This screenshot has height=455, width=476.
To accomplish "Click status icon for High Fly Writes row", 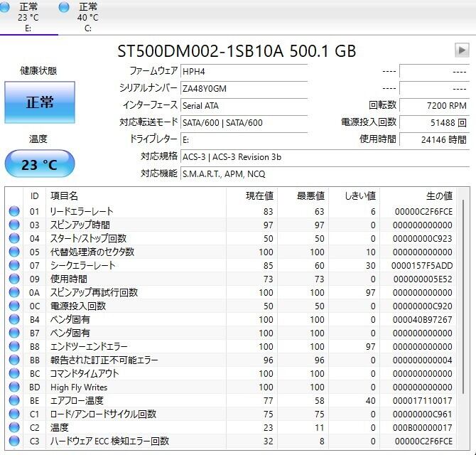I will click(x=14, y=387).
